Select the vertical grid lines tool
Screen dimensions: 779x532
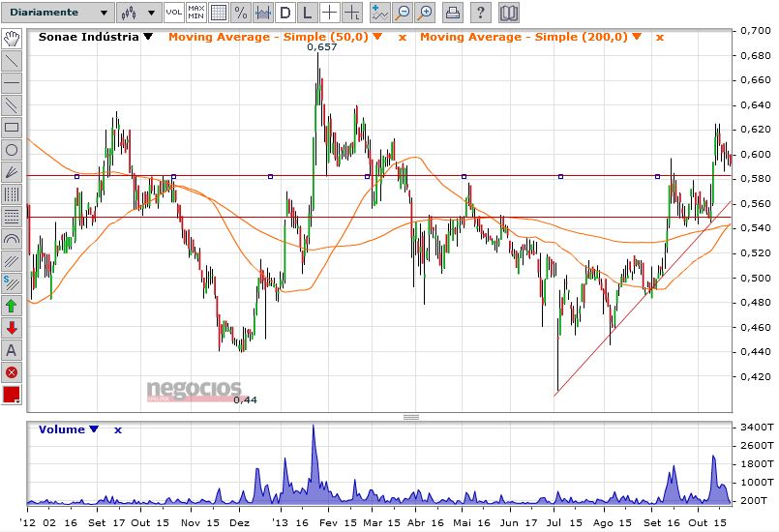12,194
